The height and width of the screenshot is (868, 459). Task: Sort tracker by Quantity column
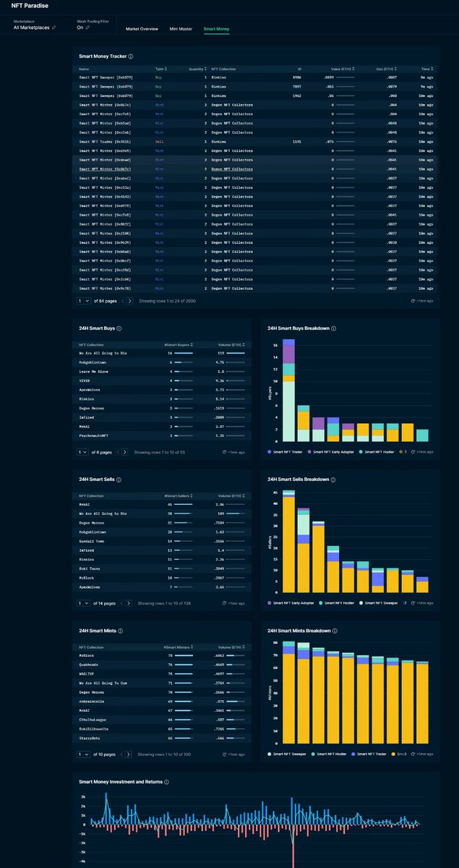(197, 69)
